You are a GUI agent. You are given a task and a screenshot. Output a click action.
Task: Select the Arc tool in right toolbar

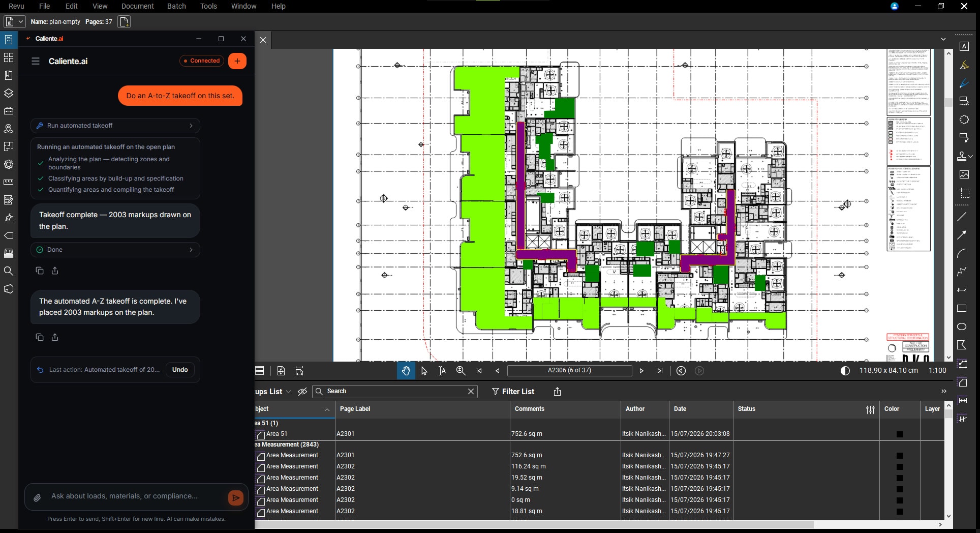point(962,253)
